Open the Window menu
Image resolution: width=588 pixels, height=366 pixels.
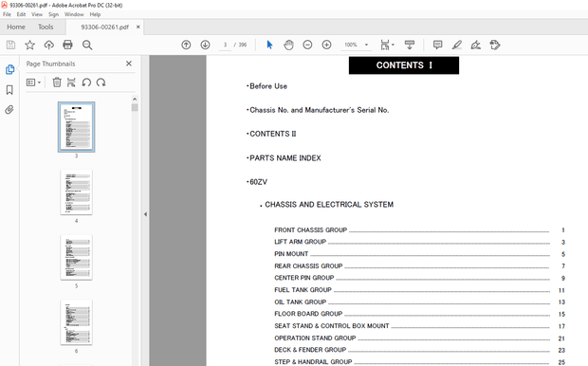pyautogui.click(x=74, y=14)
